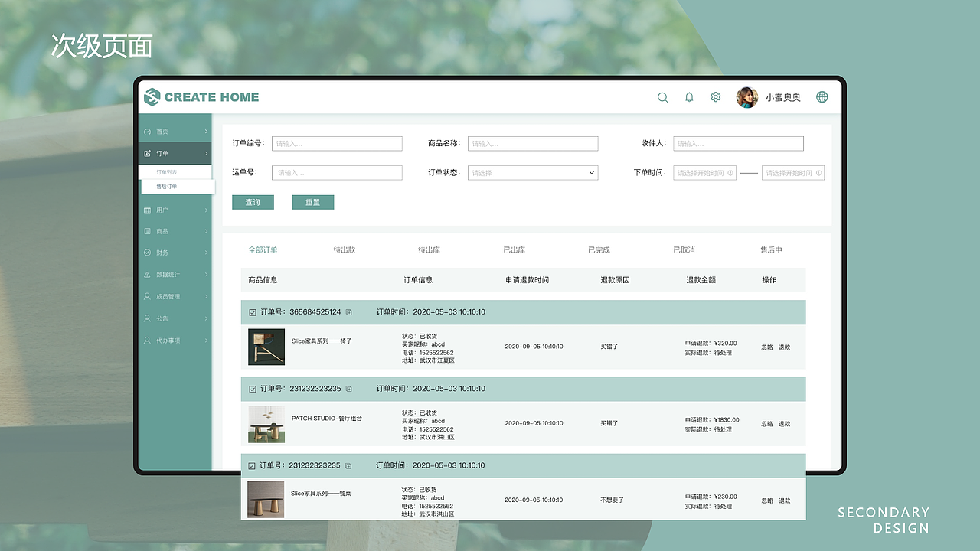Focus the 运单号 input field
Viewport: 980px width, 551px height.
(337, 173)
